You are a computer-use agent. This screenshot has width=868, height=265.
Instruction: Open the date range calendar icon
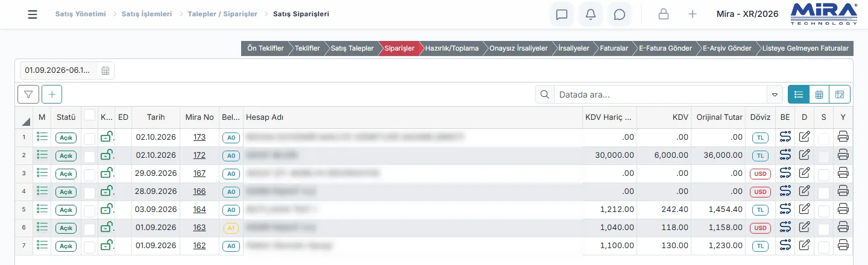(x=105, y=70)
